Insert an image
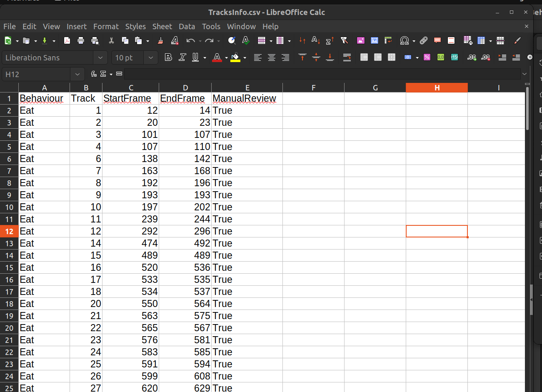The height and width of the screenshot is (392, 542). (x=361, y=40)
